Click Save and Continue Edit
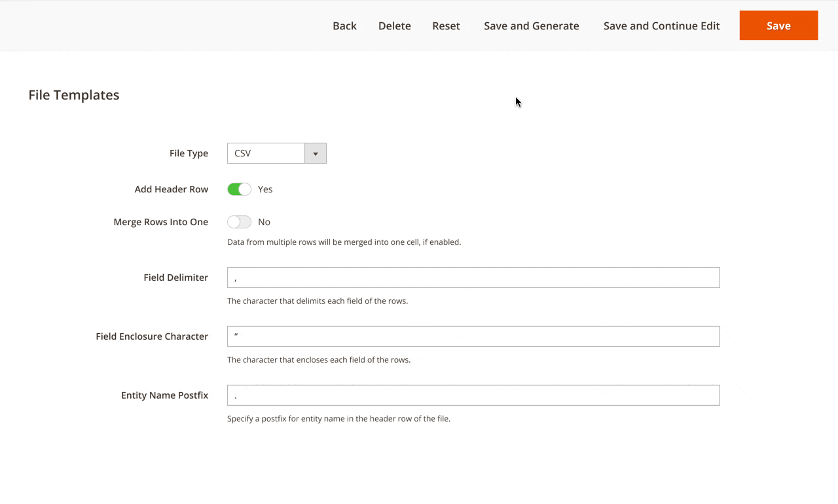 pyautogui.click(x=661, y=26)
